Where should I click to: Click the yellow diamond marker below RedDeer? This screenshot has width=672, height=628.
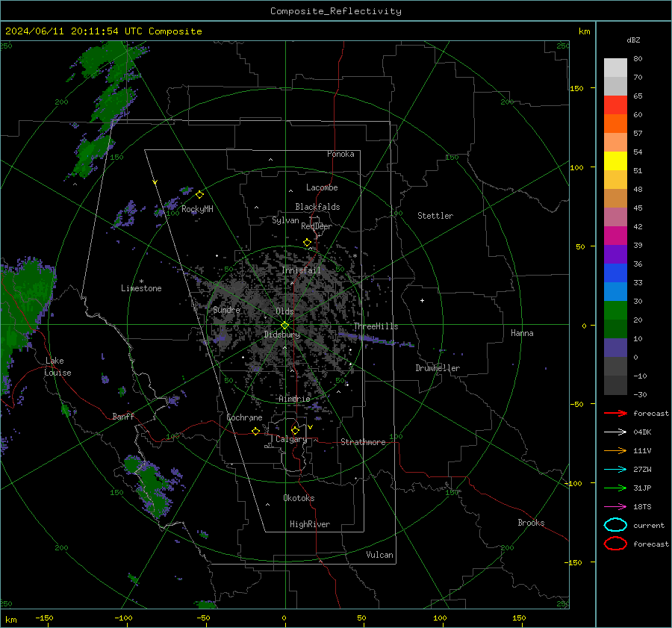[x=308, y=243]
